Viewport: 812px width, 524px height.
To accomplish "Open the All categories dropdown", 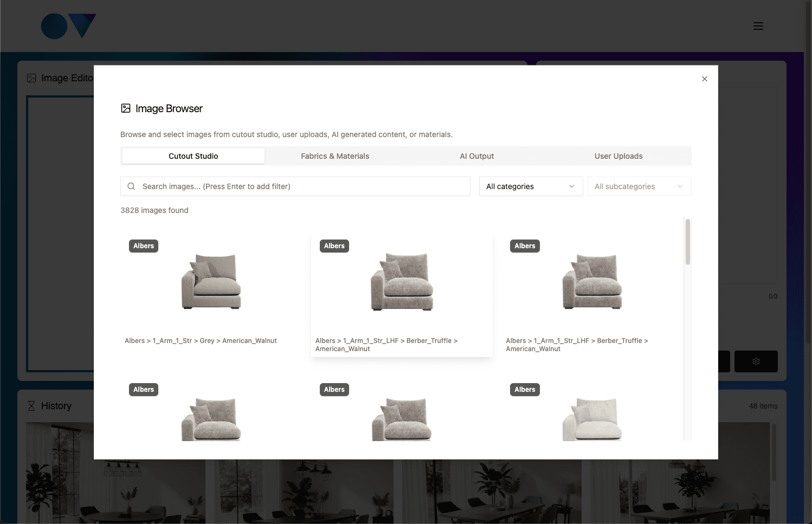I will (x=530, y=186).
